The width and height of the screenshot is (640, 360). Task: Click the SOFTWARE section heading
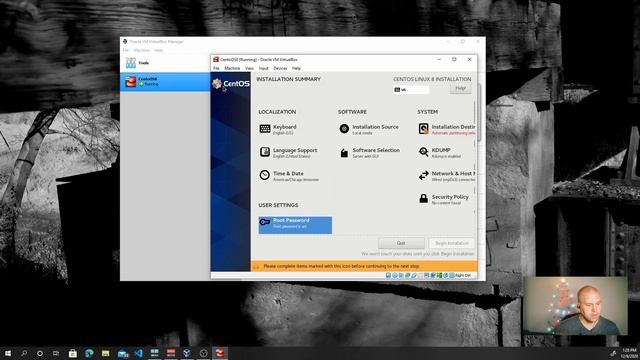click(x=352, y=112)
